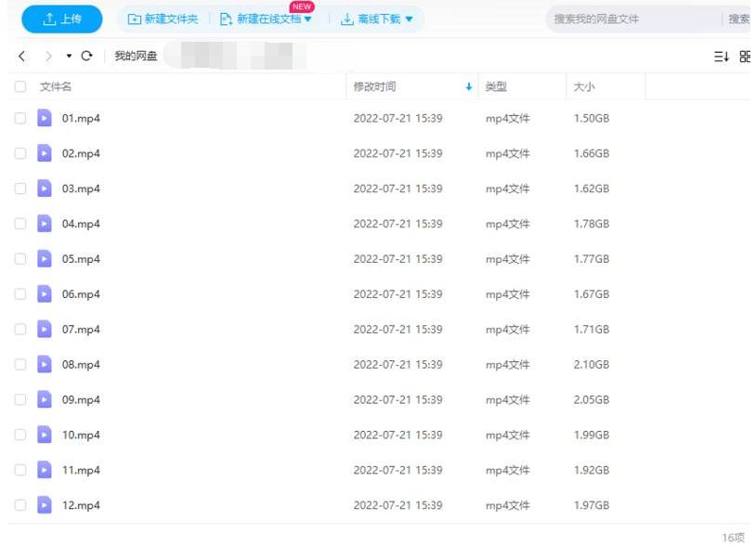Open the list sort icon at top right
756x546 pixels.
coord(722,56)
